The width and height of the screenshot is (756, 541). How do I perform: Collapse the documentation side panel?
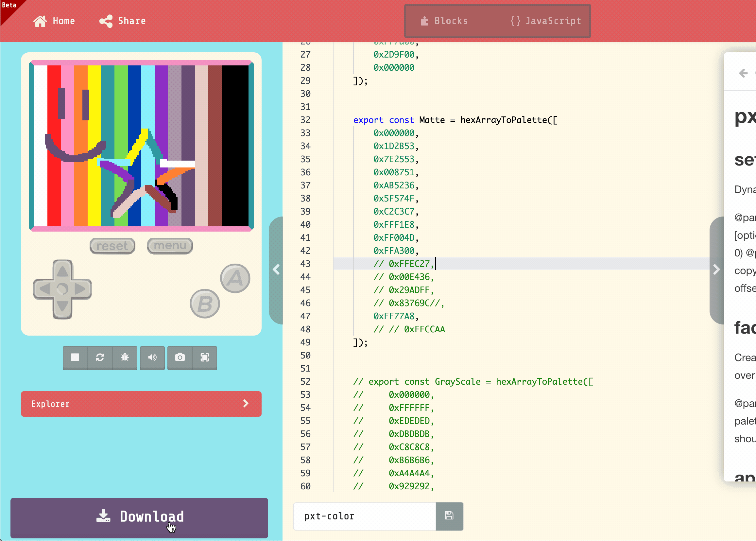pos(716,270)
